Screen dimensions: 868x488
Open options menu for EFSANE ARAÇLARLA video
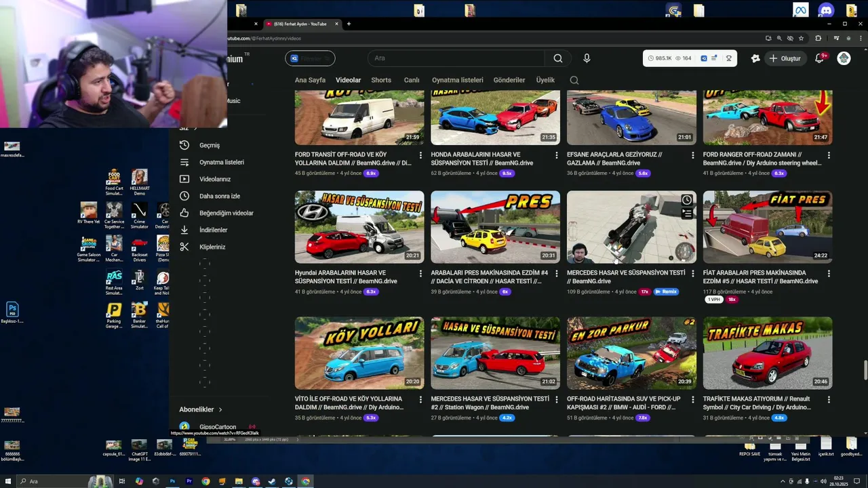click(692, 155)
